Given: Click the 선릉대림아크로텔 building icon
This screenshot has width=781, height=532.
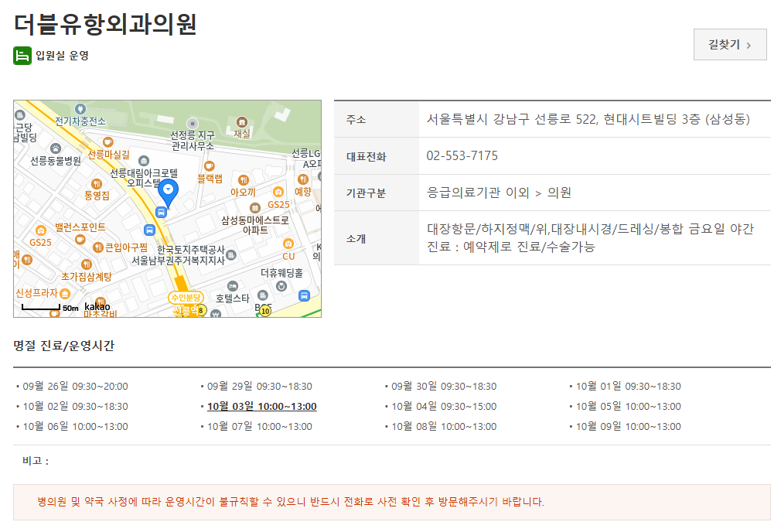Looking at the screenshot, I should [144, 161].
